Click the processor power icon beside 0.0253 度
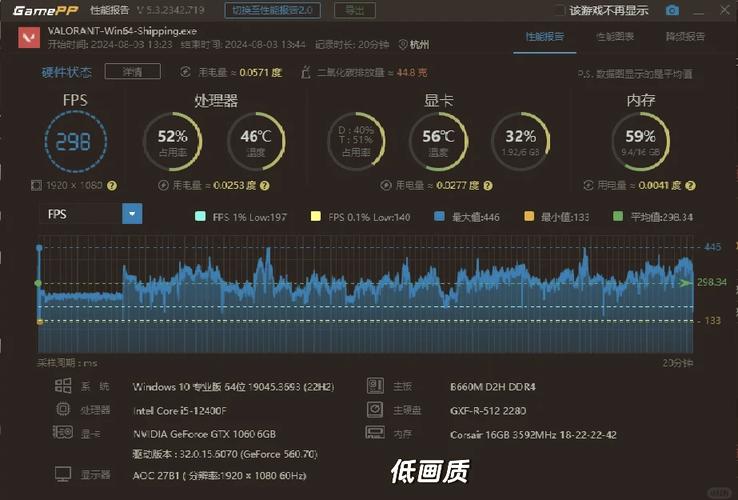Image resolution: width=738 pixels, height=500 pixels. coord(163,185)
